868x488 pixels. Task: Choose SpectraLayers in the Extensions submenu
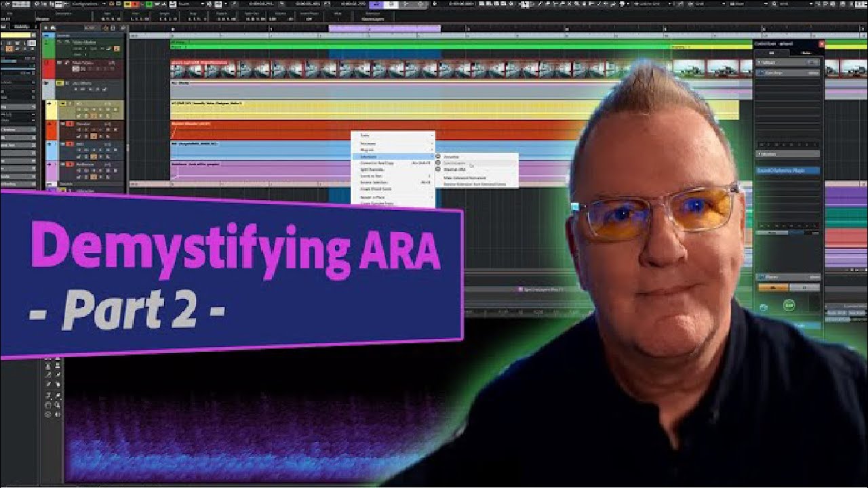pos(476,163)
